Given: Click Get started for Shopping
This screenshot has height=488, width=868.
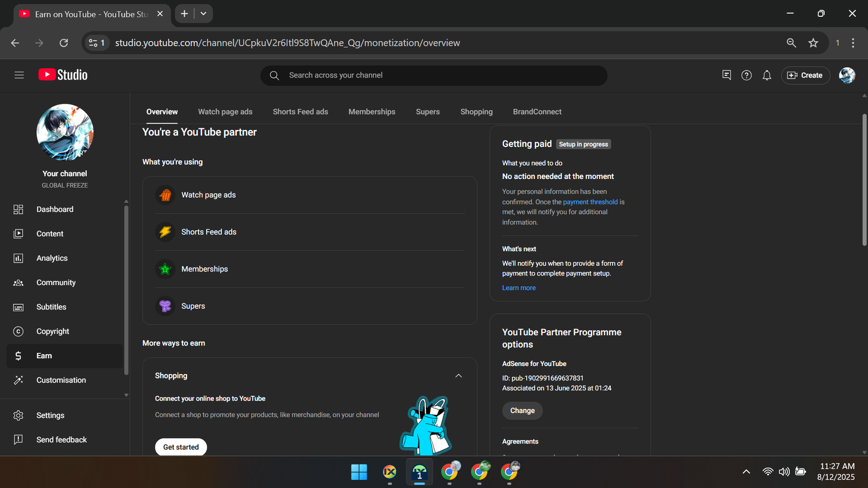Looking at the screenshot, I should [x=181, y=447].
